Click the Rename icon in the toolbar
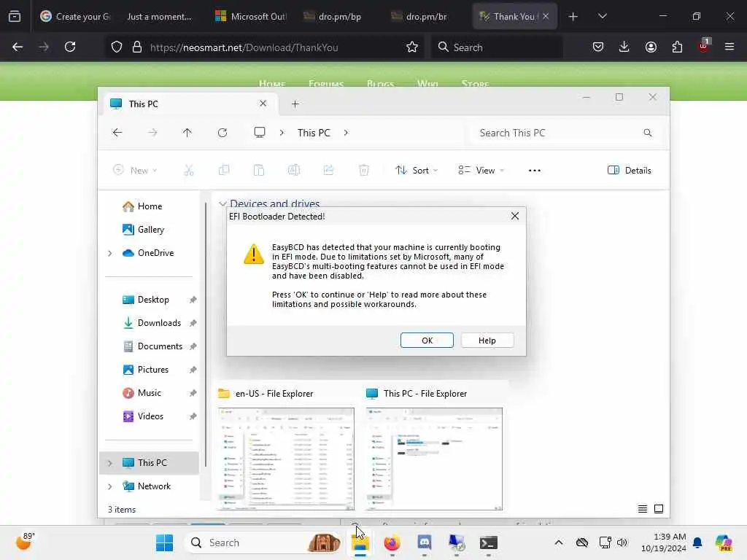747x560 pixels. click(x=294, y=171)
